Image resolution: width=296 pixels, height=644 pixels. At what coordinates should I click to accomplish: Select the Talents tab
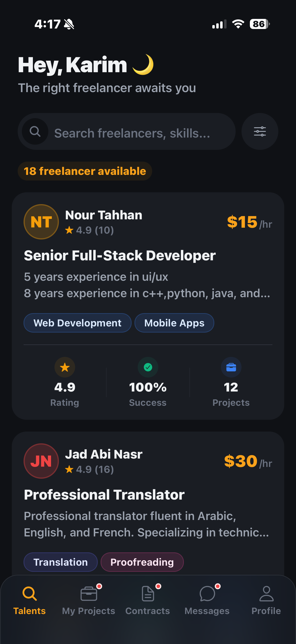pos(29,600)
